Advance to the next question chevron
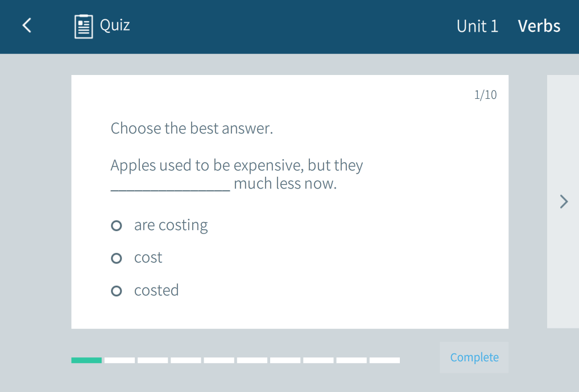The image size is (579, 392). 563,202
